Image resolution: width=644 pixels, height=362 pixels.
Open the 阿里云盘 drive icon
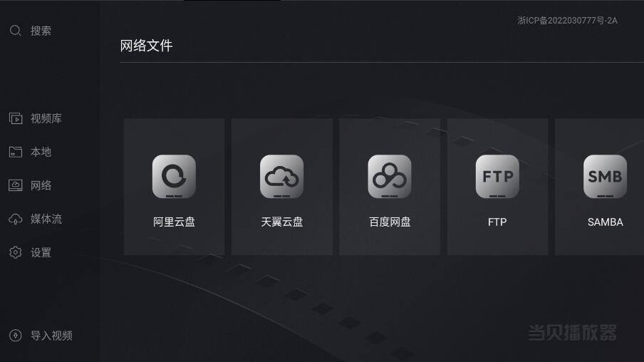[x=174, y=176]
